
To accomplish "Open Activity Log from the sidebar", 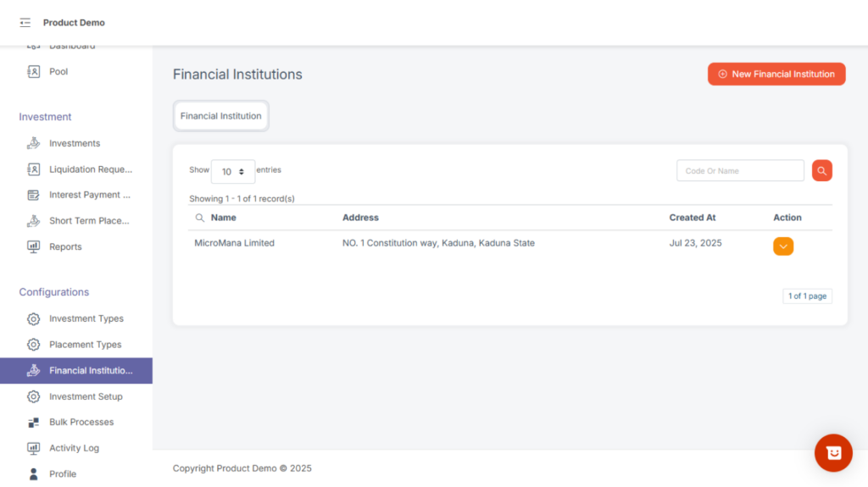I will point(74,448).
